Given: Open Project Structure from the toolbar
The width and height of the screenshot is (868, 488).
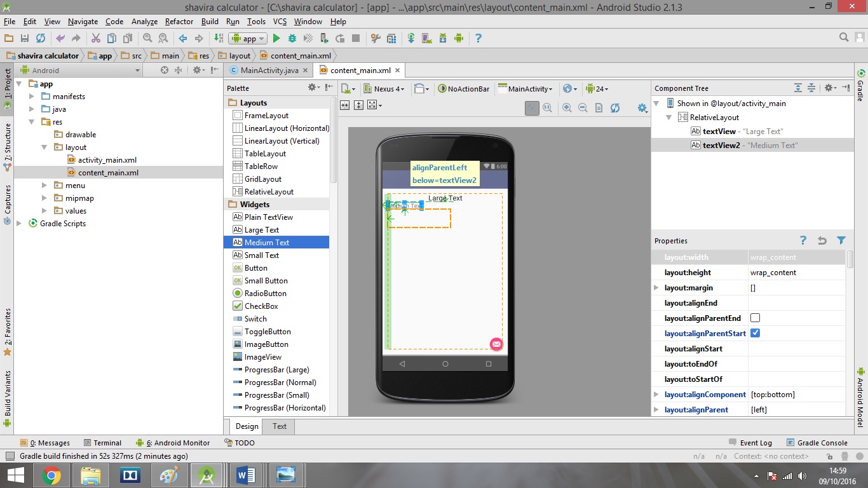Looking at the screenshot, I should [x=391, y=39].
